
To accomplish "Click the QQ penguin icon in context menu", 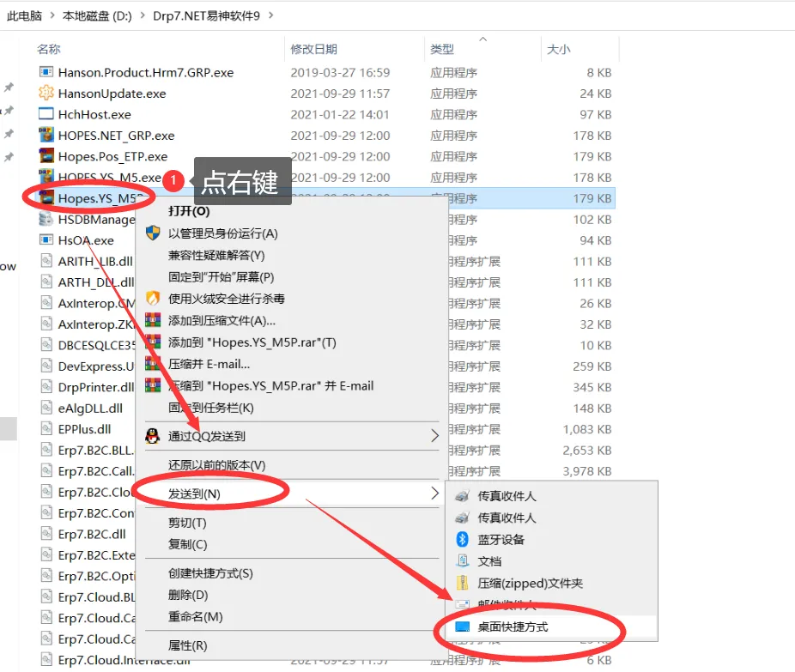I will click(153, 436).
